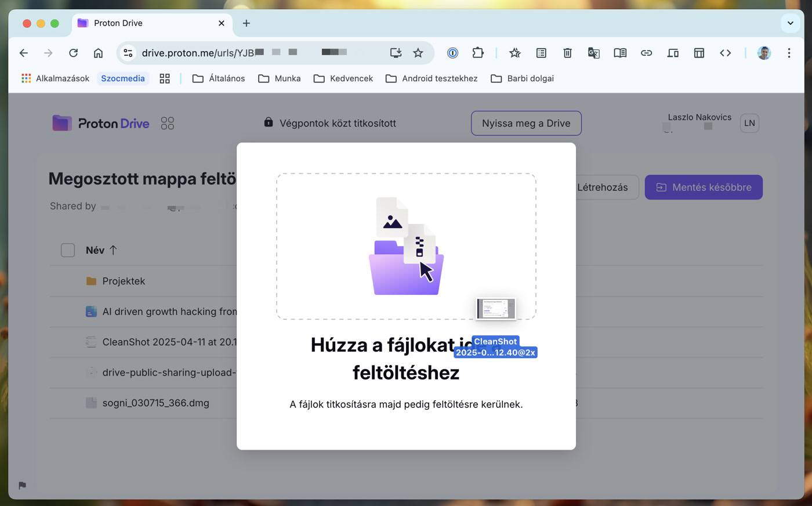Select the AI driven growth hacking file
The height and width of the screenshot is (506, 812).
pyautogui.click(x=406, y=312)
